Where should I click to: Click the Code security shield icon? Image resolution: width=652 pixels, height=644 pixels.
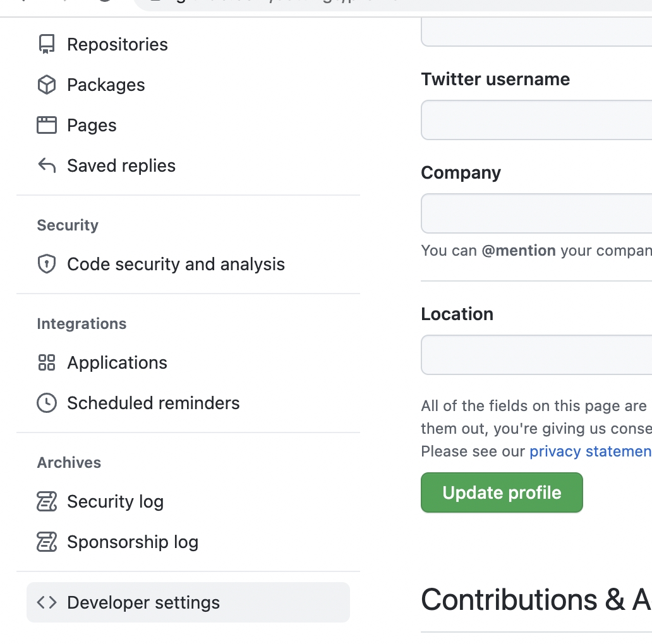[x=47, y=264]
